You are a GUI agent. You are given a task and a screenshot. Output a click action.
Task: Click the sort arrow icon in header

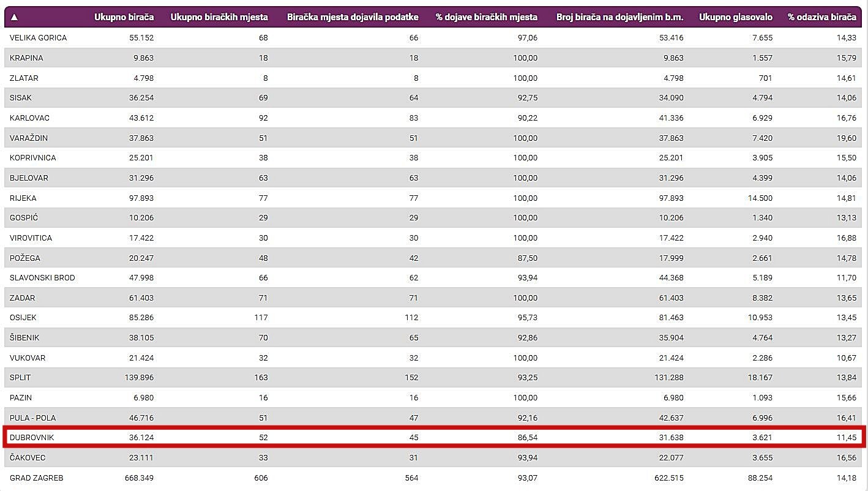click(14, 17)
